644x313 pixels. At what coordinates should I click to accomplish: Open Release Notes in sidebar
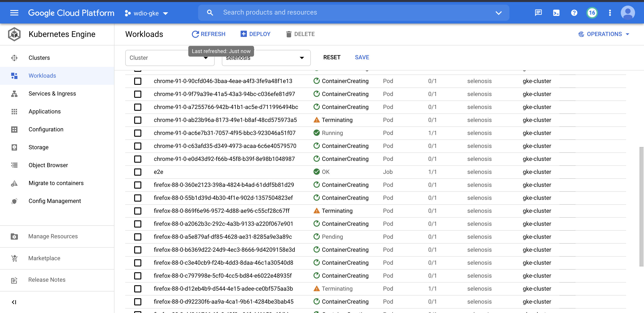(x=47, y=280)
